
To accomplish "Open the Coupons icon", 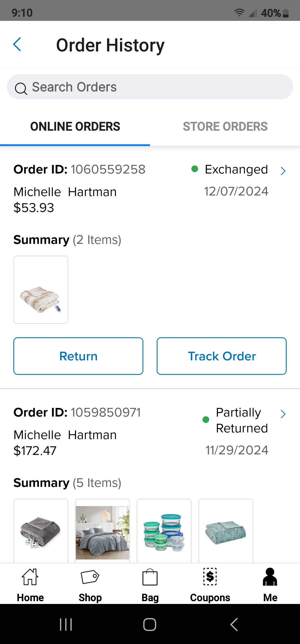I will coord(210,576).
